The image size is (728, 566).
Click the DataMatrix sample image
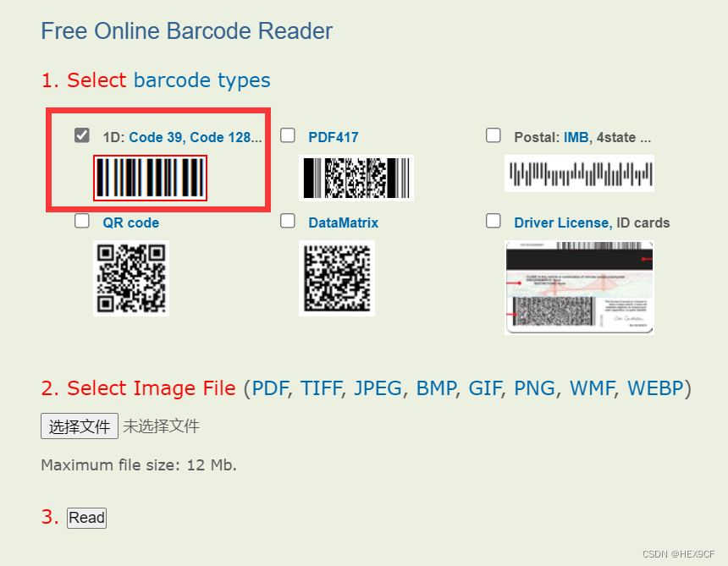coord(337,278)
